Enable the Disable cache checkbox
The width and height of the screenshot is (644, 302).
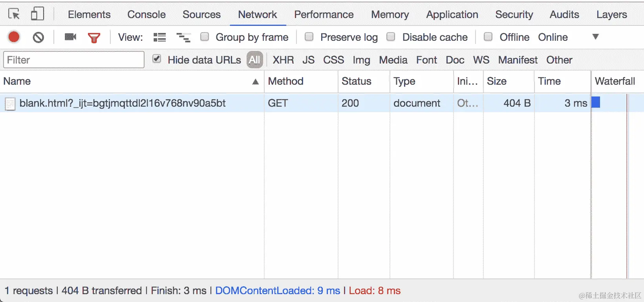(x=391, y=37)
